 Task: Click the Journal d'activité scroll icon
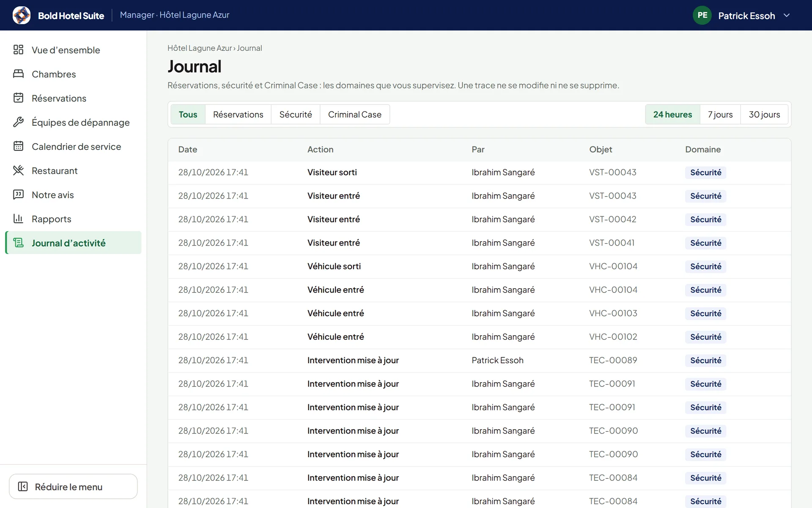tap(18, 243)
